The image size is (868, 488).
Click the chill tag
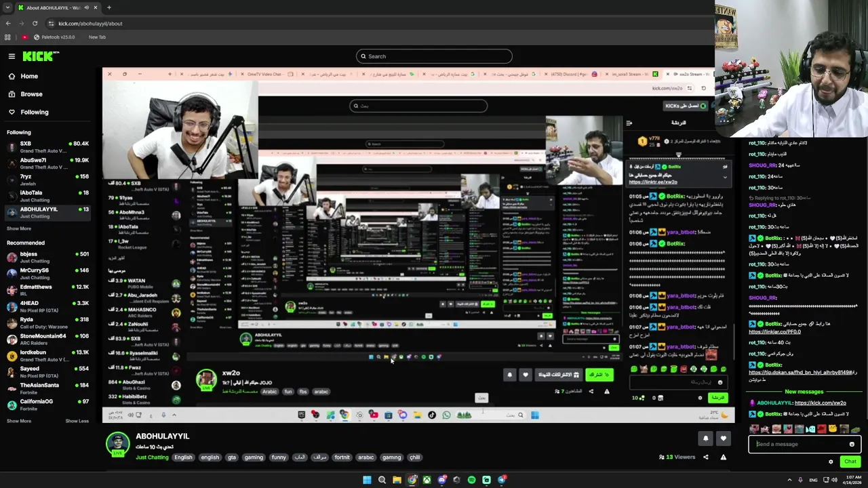tap(414, 457)
